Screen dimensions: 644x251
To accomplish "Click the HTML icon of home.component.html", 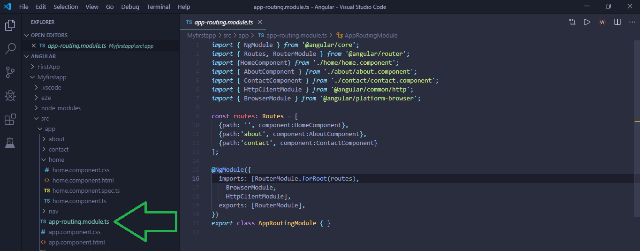I will point(47,181).
